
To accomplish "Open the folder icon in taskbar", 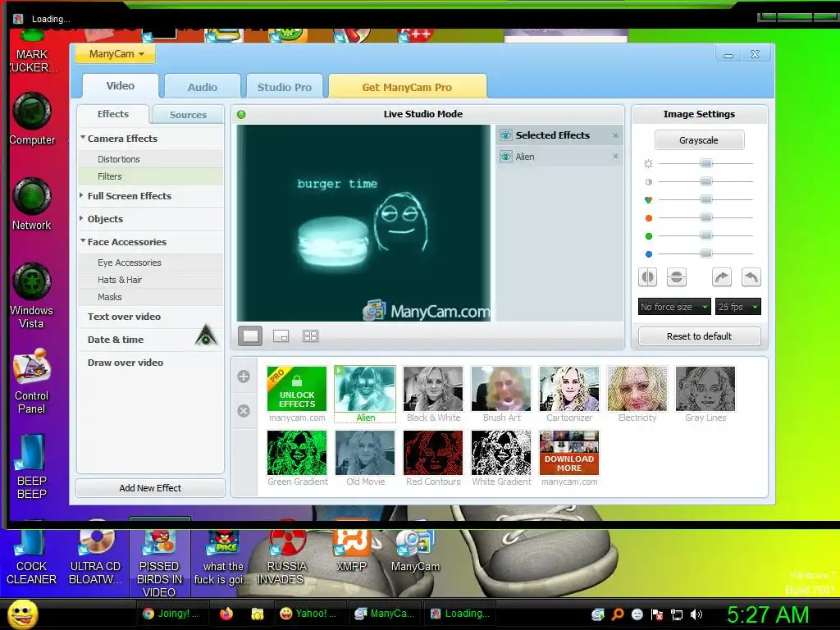I will point(257,614).
